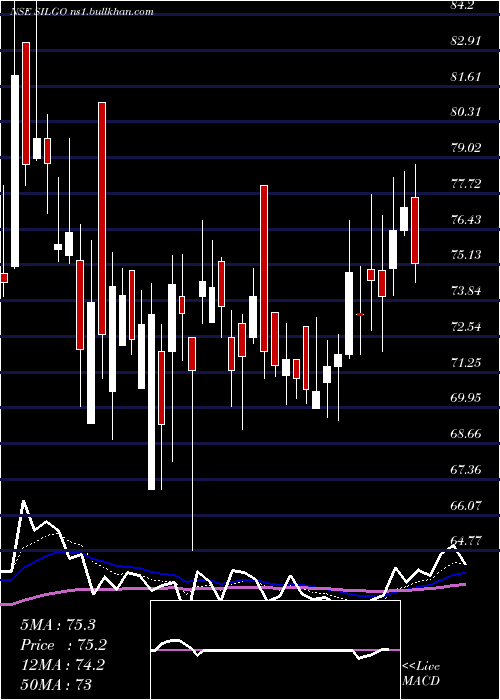Click the Price : 75.2 readout
Image resolution: width=500 pixels, height=700 pixels.
64,645
